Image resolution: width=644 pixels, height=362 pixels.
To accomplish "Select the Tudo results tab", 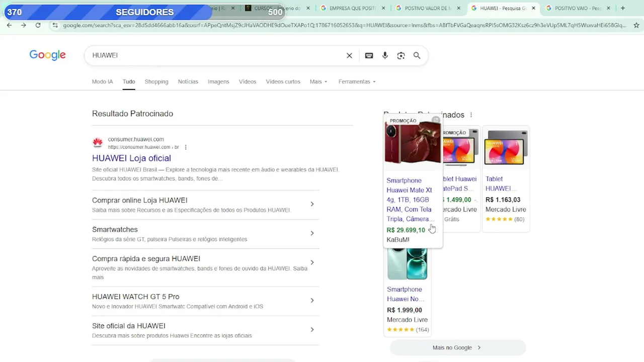I will tap(129, 81).
